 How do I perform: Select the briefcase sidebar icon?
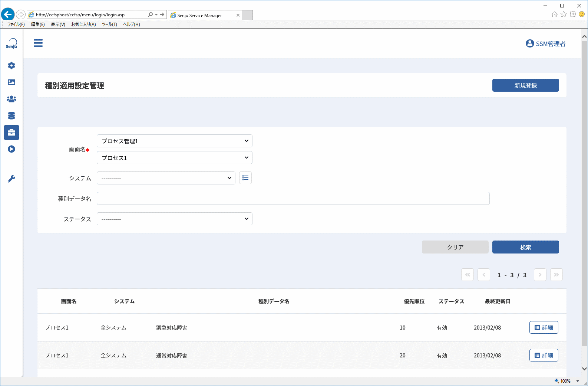11,133
